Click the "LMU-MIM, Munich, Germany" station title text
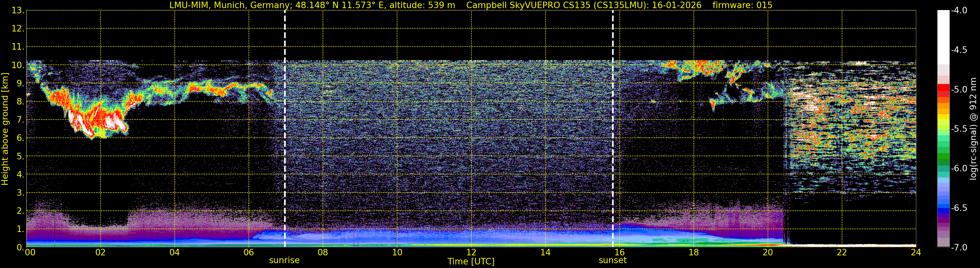980x268 pixels. click(x=230, y=5)
